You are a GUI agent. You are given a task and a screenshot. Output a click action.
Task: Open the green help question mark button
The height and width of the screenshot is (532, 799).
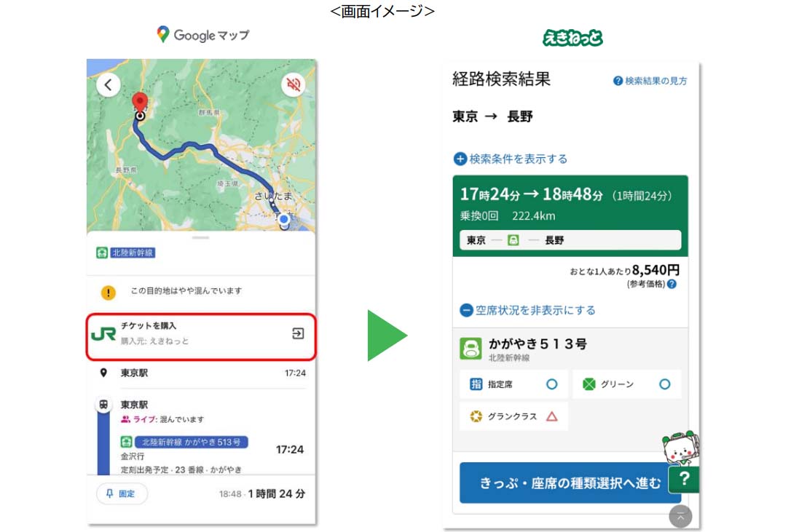684,479
